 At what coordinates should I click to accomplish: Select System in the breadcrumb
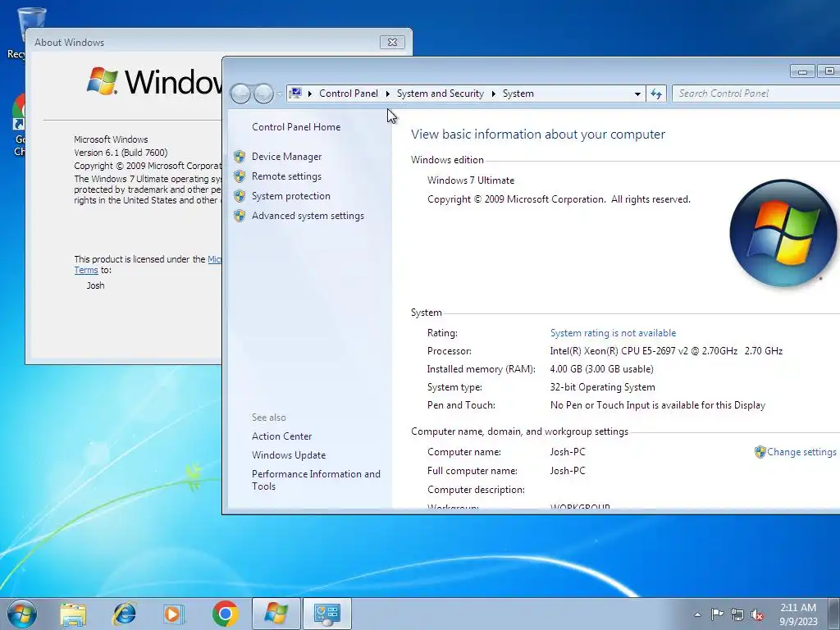[518, 94]
